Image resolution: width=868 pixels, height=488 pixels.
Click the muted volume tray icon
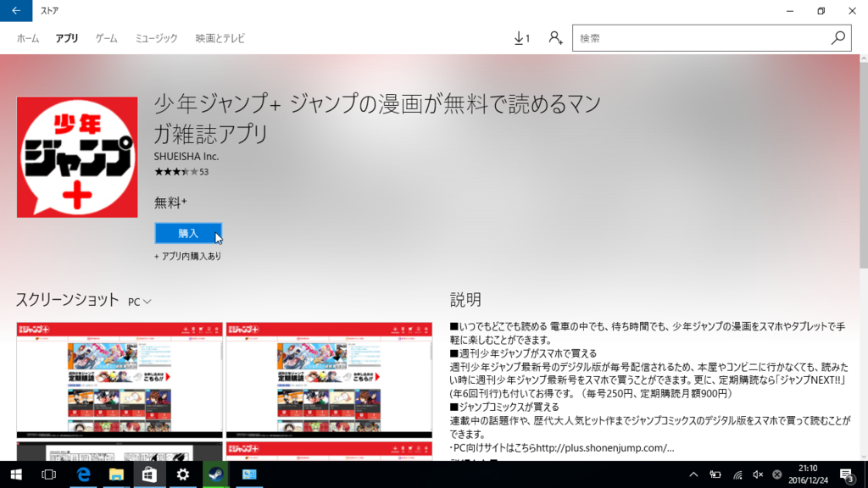[758, 474]
